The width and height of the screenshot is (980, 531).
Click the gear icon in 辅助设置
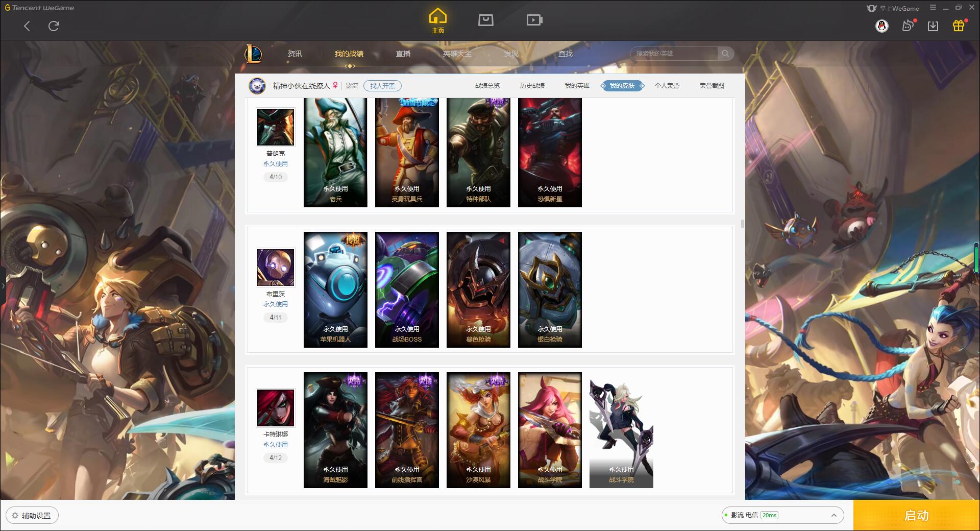(15, 516)
